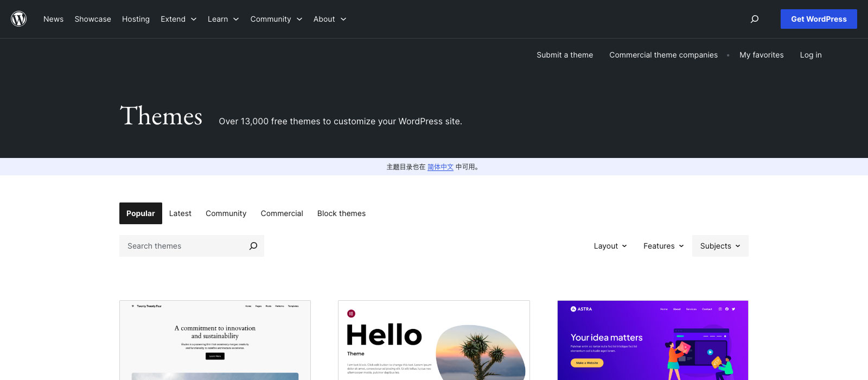Switch to the Latest themes tab
Image resolution: width=868 pixels, height=380 pixels.
pyautogui.click(x=180, y=213)
